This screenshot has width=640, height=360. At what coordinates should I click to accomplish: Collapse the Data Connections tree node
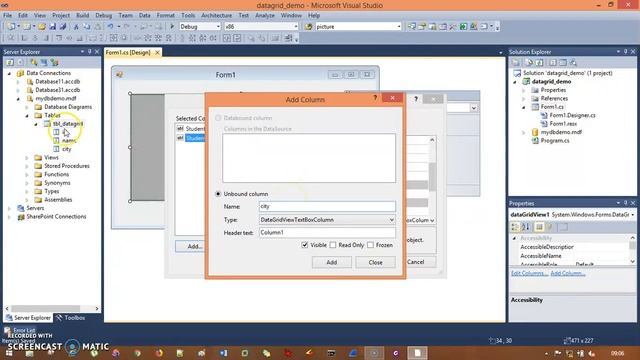pos(10,73)
